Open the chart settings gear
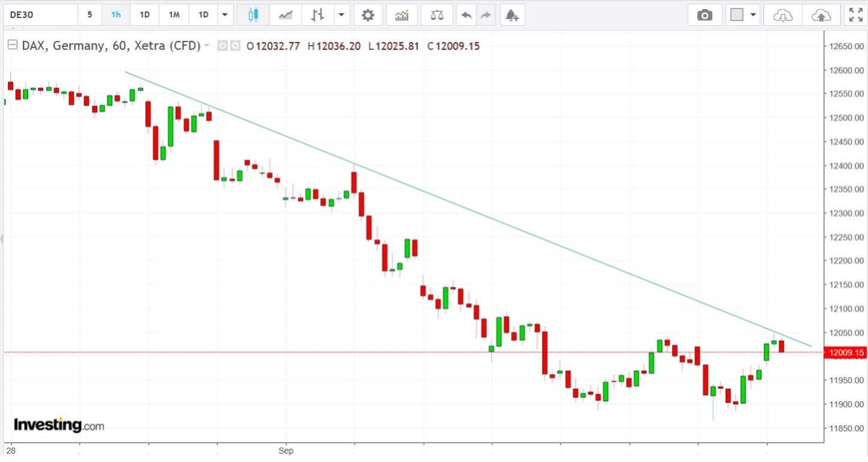This screenshot has height=462, width=868. 368,14
